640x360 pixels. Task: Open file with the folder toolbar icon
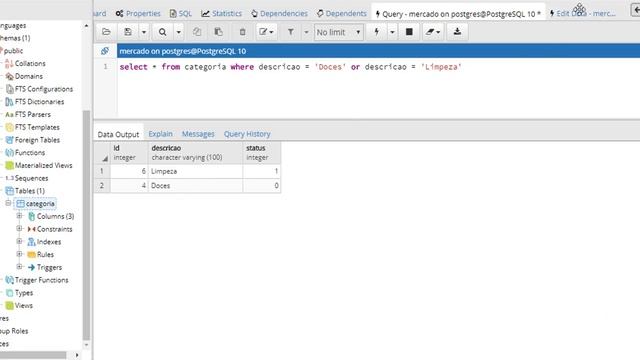coord(106,32)
